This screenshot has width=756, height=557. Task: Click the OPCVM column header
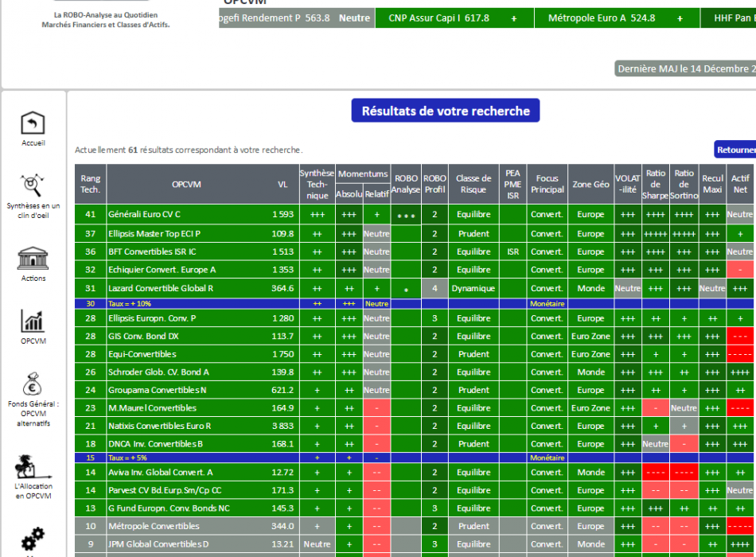(186, 185)
